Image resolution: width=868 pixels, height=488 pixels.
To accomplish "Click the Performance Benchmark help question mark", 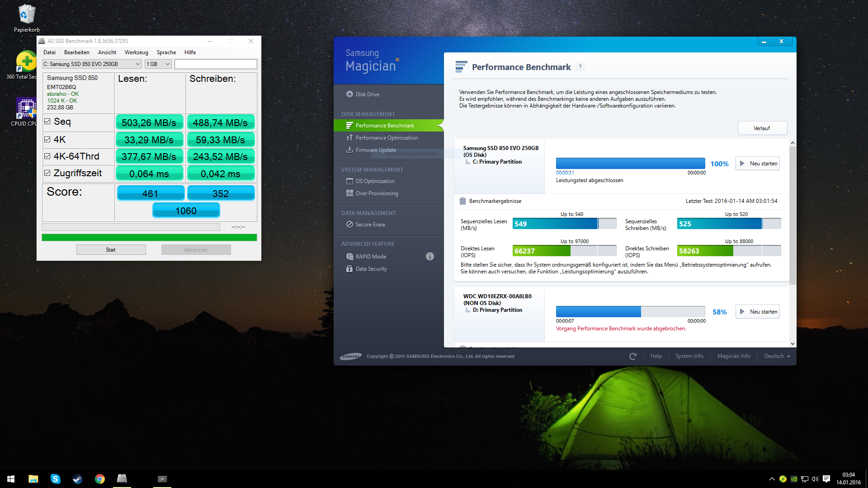I will click(x=580, y=67).
